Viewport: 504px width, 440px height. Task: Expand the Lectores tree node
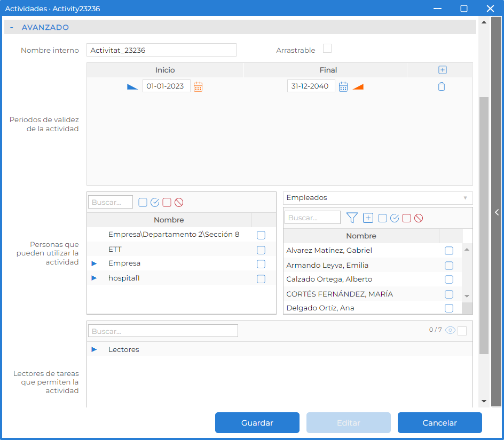(94, 349)
